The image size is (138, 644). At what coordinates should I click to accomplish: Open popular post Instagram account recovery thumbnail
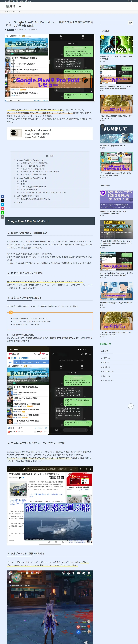point(117,45)
